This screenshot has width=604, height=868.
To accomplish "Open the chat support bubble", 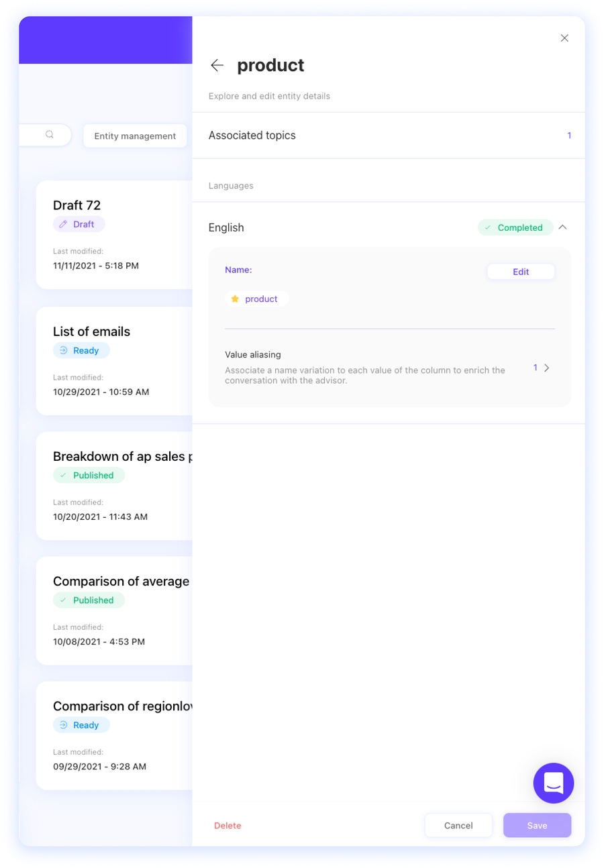I will [553, 783].
